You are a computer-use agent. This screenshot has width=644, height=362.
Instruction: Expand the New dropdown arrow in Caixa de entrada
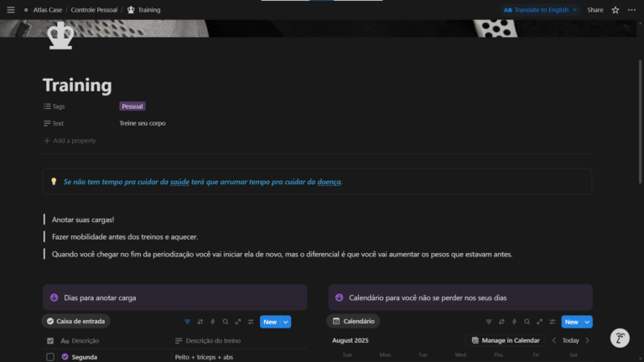[287, 322]
